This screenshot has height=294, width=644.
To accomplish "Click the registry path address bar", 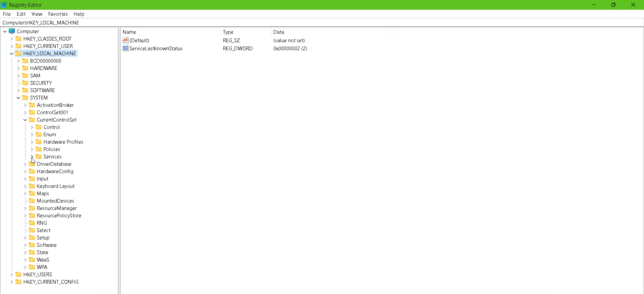I will point(322,23).
